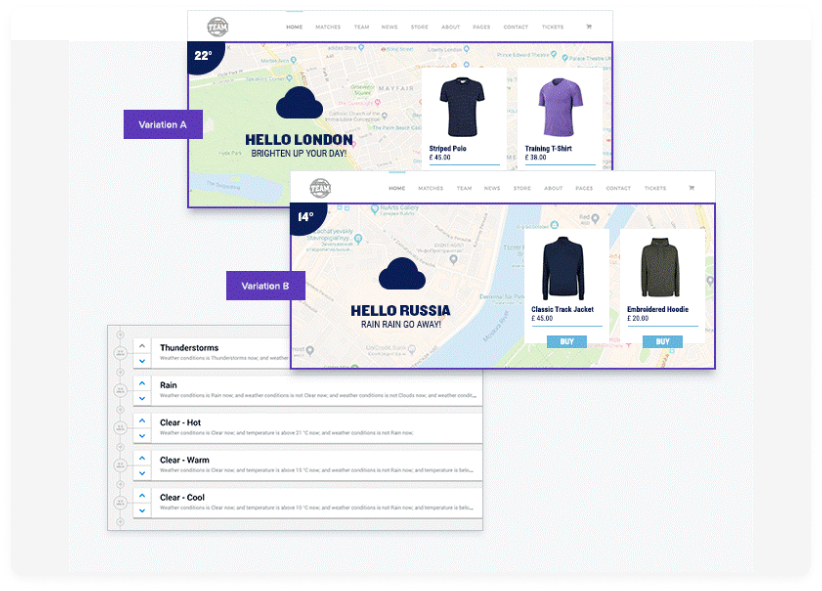822x591 pixels.
Task: Click the cloud weather icon above HELLO LONDON
Action: tap(299, 102)
